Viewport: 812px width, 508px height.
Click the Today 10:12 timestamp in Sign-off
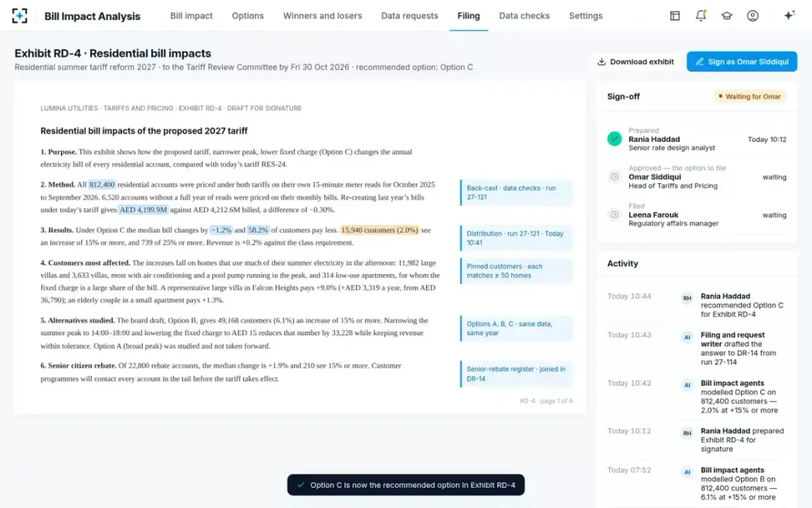click(x=767, y=140)
